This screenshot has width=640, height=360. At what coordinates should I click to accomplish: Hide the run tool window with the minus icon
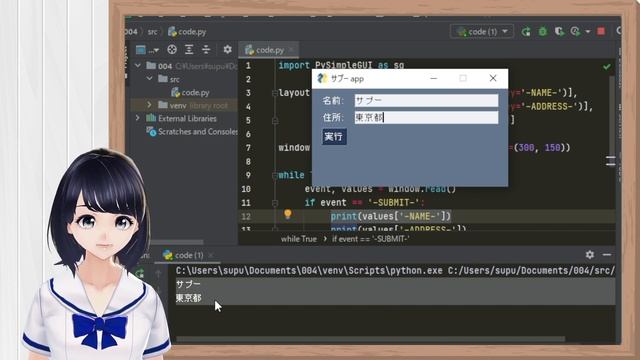click(x=607, y=255)
